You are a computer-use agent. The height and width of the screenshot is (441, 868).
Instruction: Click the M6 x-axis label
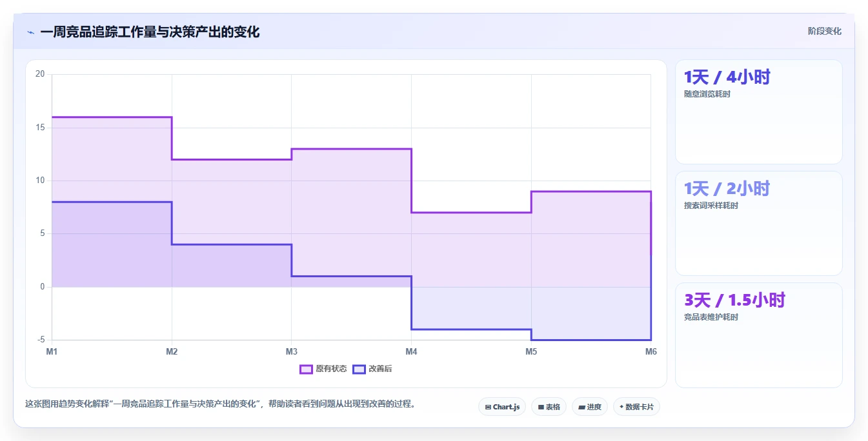[x=651, y=351]
